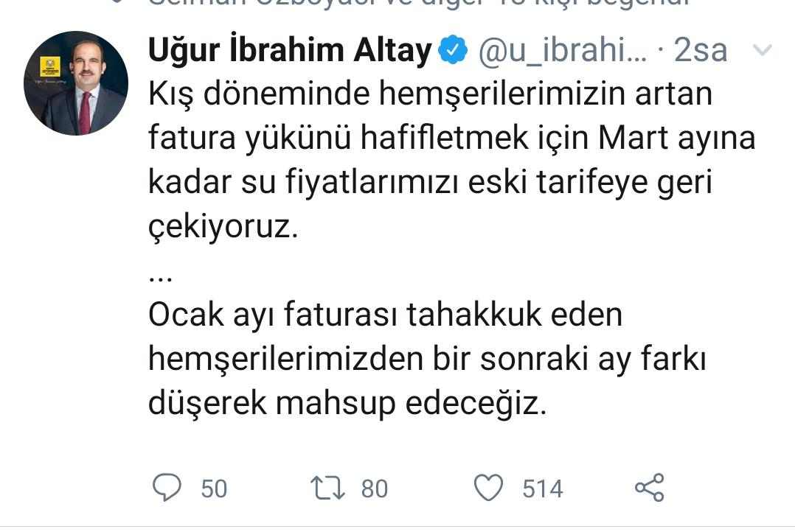795x532 pixels.
Task: Tap the share icon below the tweet
Action: (x=649, y=488)
